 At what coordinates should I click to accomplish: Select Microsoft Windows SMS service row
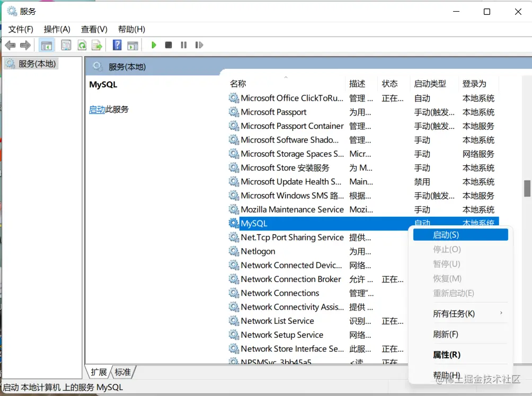pyautogui.click(x=363, y=196)
